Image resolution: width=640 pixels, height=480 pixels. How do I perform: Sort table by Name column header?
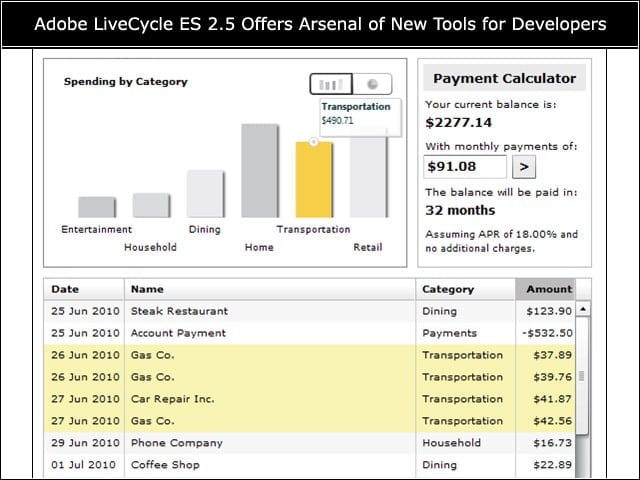[x=270, y=289]
